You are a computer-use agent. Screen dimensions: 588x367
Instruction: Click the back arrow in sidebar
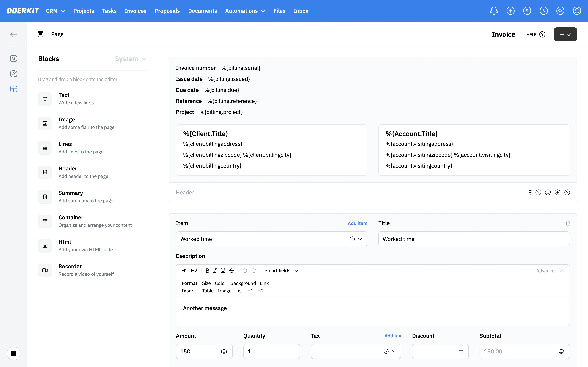pyautogui.click(x=14, y=35)
